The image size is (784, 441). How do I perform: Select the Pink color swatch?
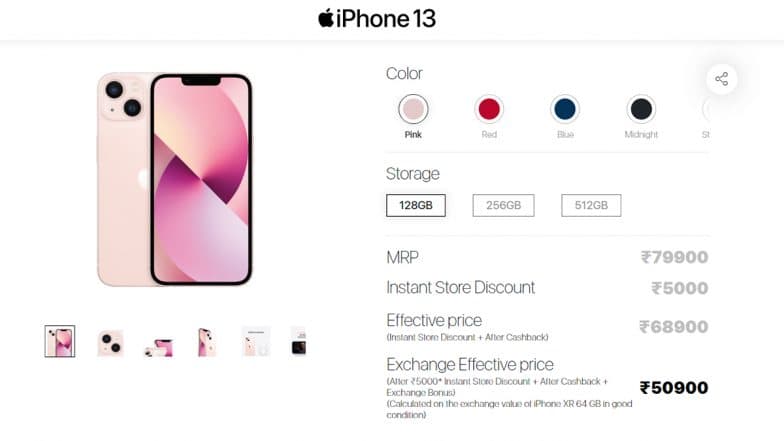tap(413, 108)
